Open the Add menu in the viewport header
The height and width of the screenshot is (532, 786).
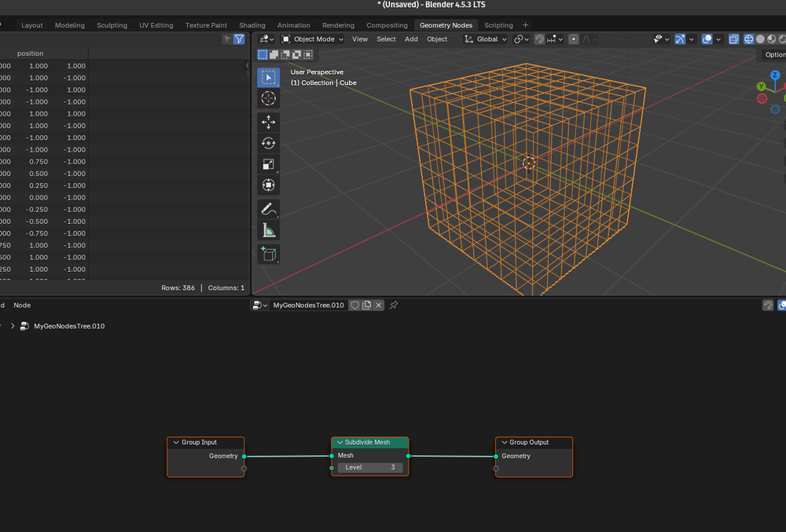click(x=411, y=39)
